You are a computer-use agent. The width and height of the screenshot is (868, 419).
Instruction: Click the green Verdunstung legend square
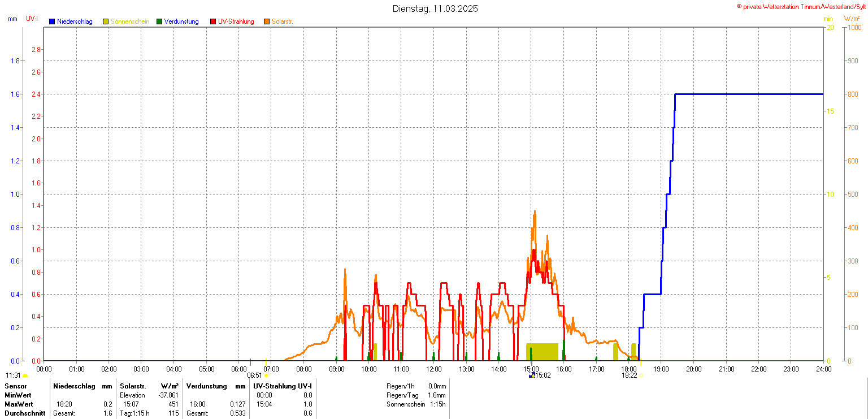pos(159,21)
